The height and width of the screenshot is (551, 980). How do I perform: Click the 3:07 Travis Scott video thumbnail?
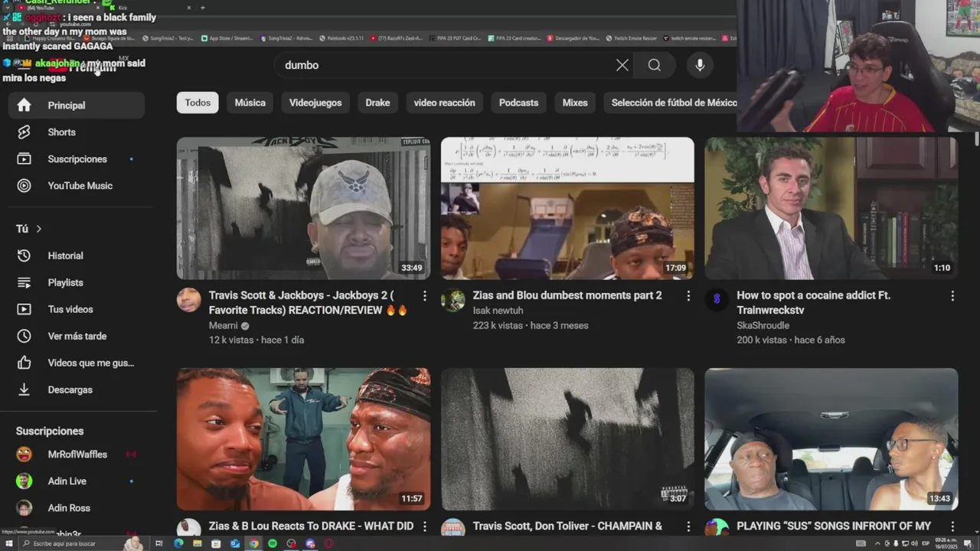point(567,439)
